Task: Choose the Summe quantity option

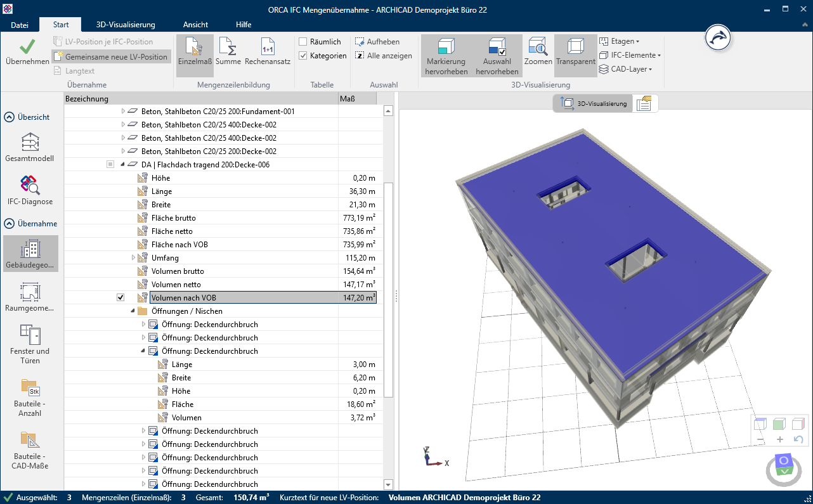Action: tap(228, 52)
